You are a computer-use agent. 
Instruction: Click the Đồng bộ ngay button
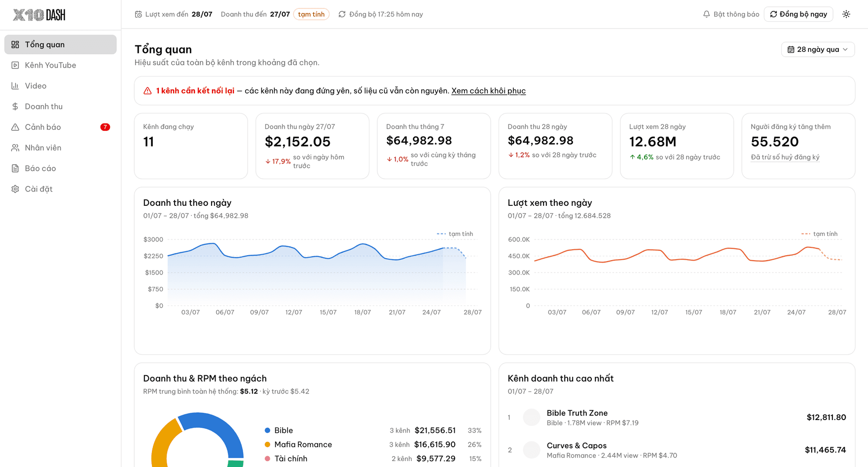click(798, 14)
